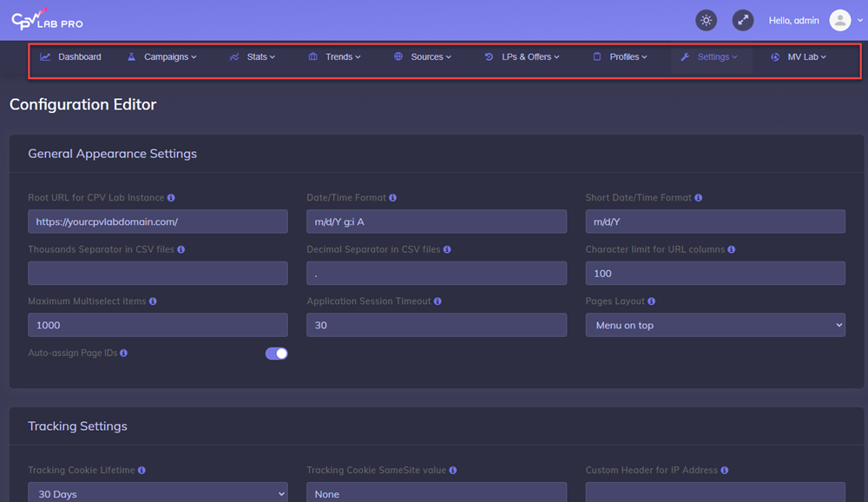Click info icon beside Auto-assign Page IDs

[x=122, y=353]
